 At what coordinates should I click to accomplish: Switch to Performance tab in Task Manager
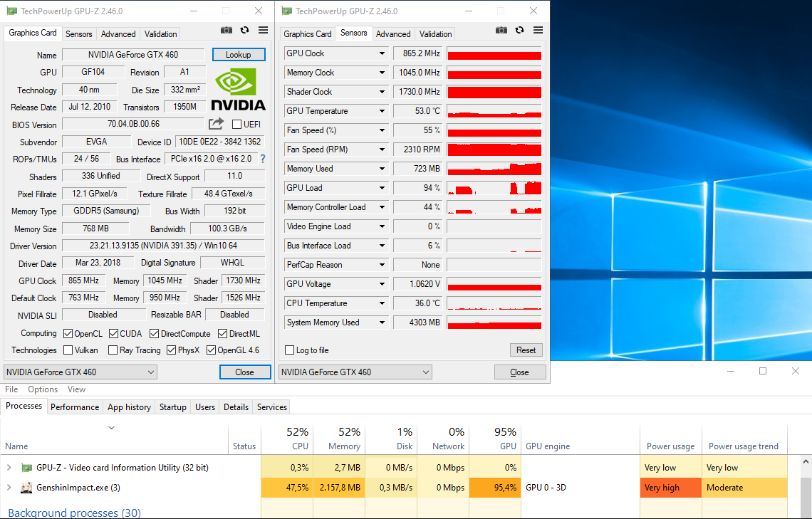coord(75,407)
